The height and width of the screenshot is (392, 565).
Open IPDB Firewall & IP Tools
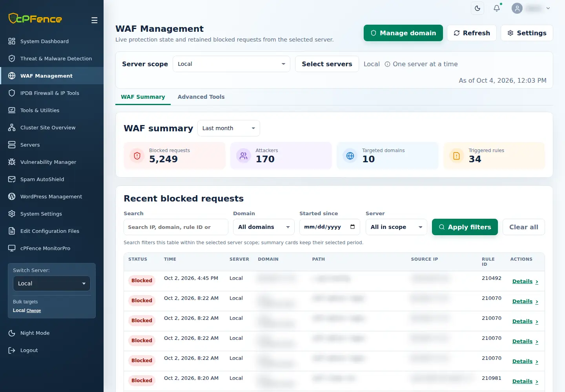click(x=52, y=93)
